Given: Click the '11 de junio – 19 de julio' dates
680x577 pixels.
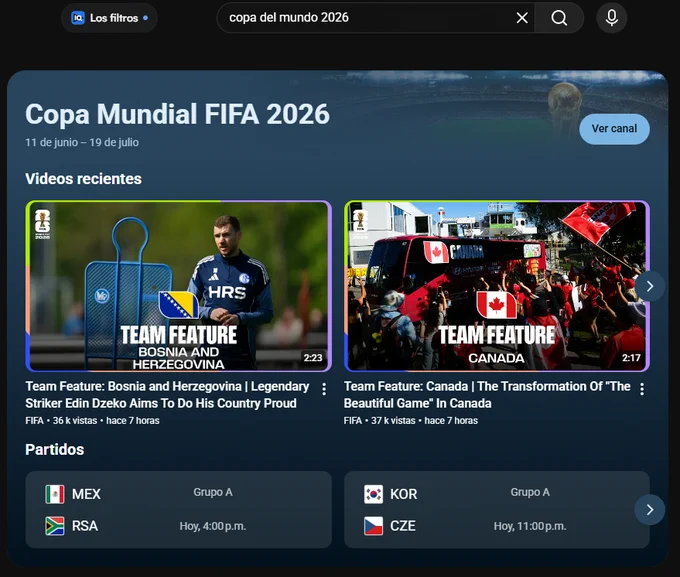Looking at the screenshot, I should [82, 142].
